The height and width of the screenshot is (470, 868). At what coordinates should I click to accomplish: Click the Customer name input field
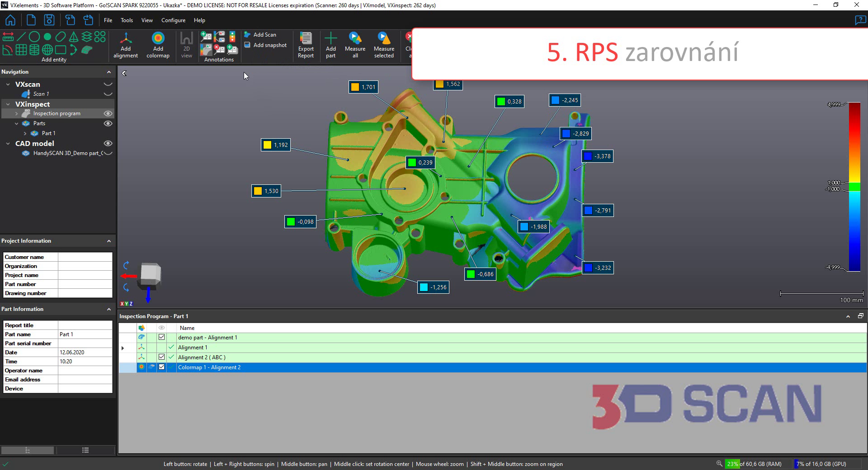(85, 257)
